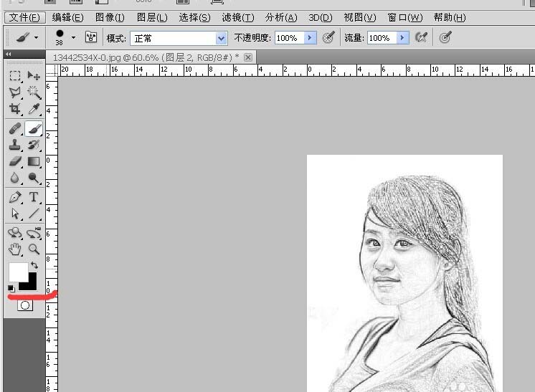This screenshot has width=535, height=392.
Task: Select the Line shape tool
Action: [x=34, y=214]
